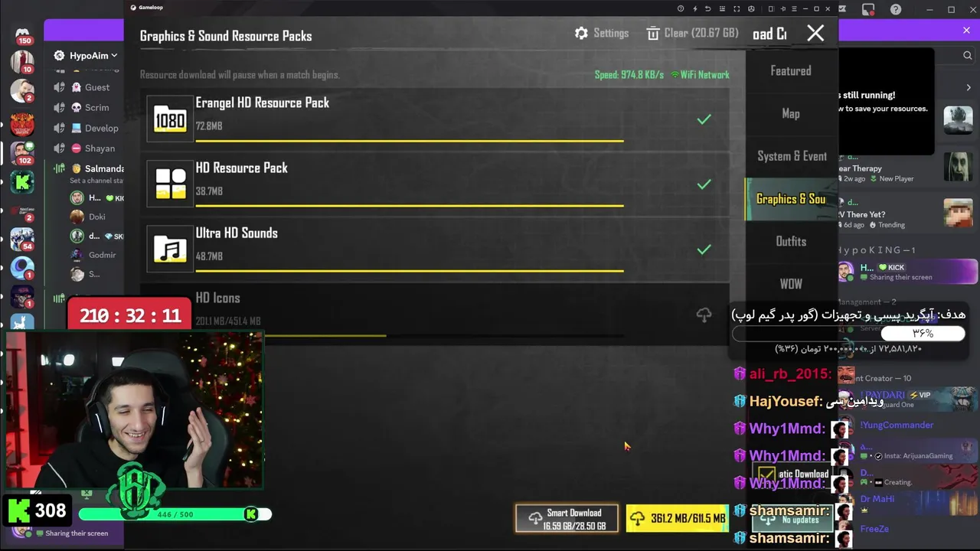980x551 pixels.
Task: Open Discord server icon with 150 badge
Action: point(22,34)
